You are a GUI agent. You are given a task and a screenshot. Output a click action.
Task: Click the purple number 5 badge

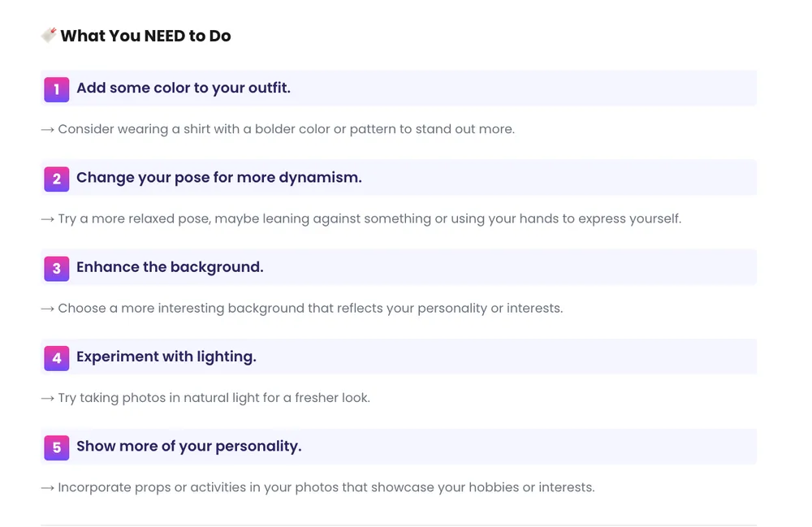tap(56, 447)
